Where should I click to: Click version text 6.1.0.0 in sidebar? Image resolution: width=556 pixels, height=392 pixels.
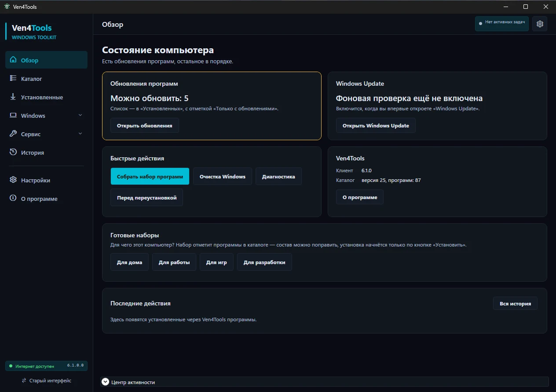[75, 366]
